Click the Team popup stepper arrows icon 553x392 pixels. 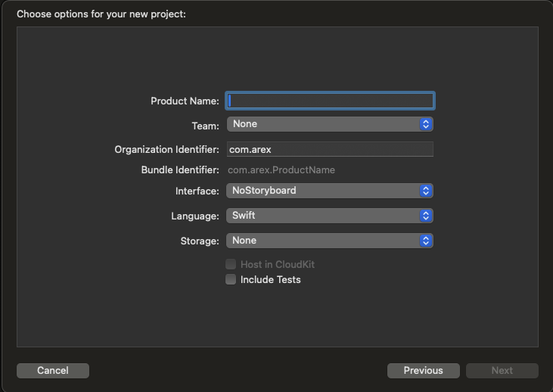(426, 124)
